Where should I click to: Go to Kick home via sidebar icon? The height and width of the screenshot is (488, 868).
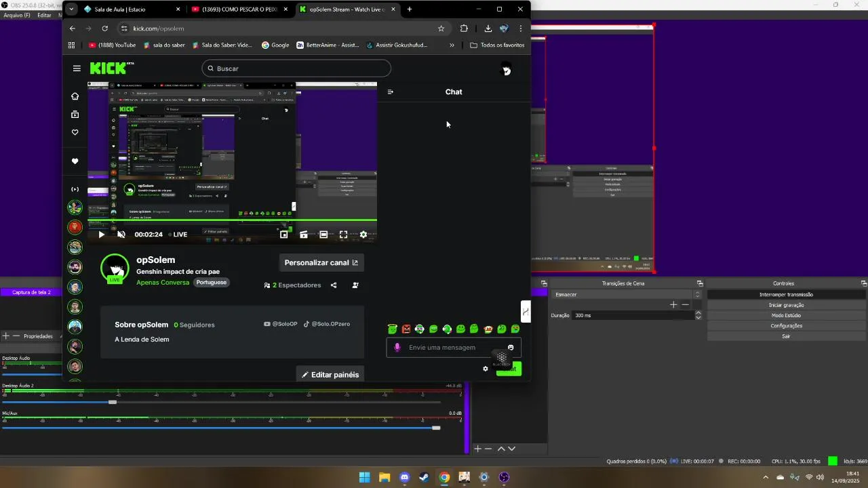point(75,96)
